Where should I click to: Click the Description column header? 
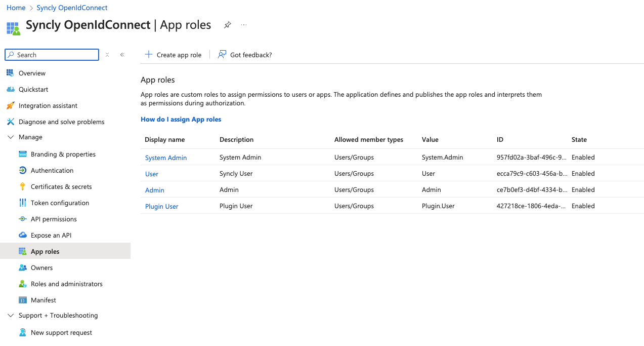click(237, 139)
